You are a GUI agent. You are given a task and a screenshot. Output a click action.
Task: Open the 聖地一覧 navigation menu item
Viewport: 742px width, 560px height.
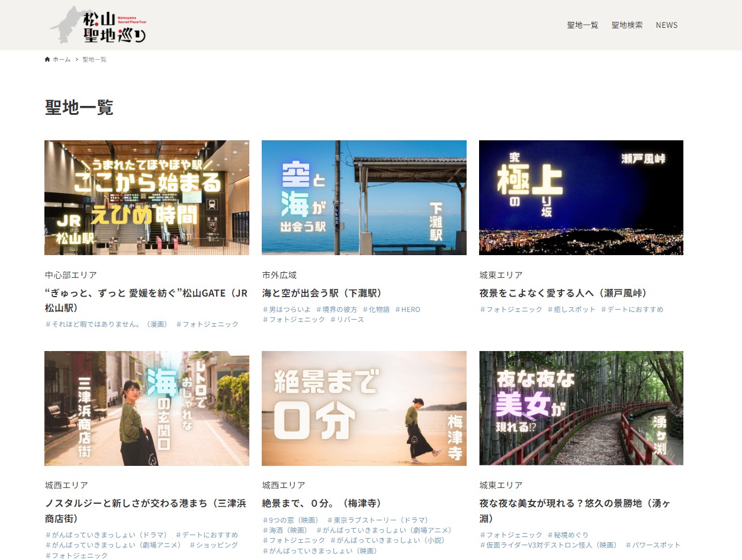[x=583, y=25]
